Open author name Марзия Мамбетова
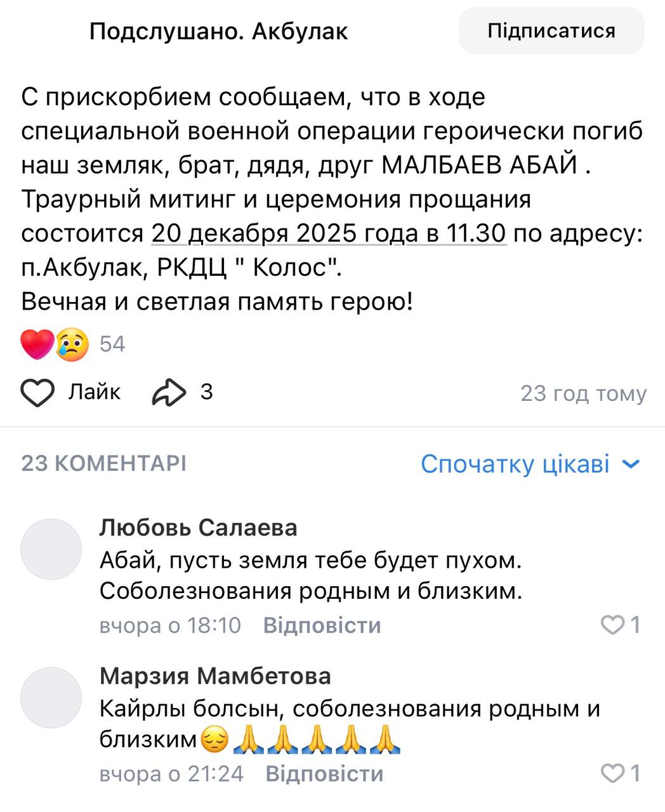 point(215,676)
